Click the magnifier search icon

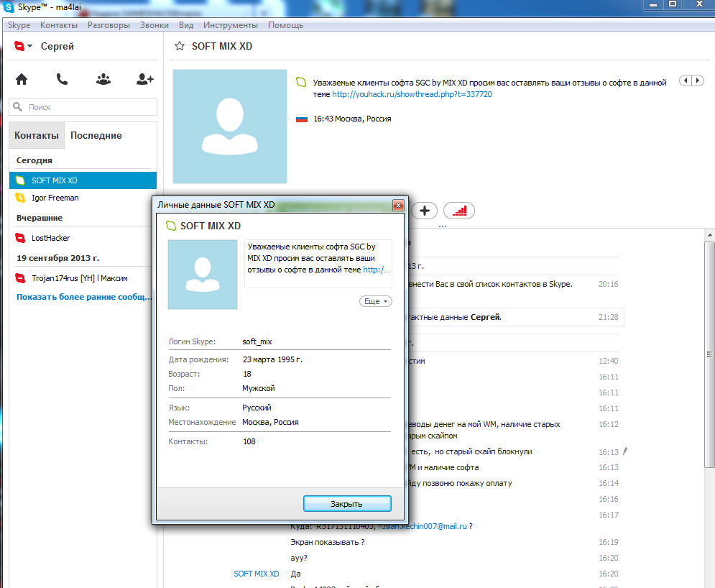tap(17, 106)
